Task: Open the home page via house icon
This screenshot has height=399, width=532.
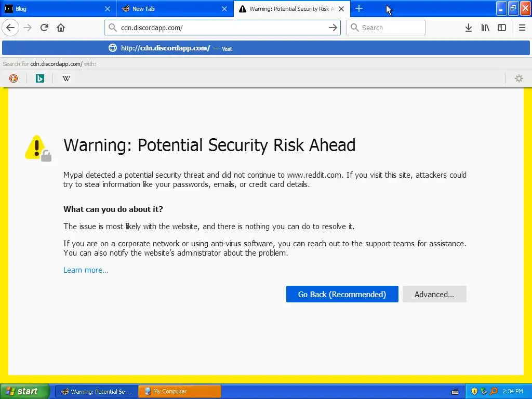Action: pos(61,28)
